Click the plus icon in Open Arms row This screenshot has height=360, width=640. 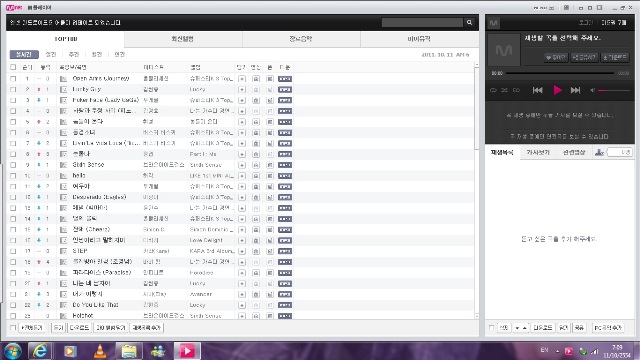tap(242, 78)
